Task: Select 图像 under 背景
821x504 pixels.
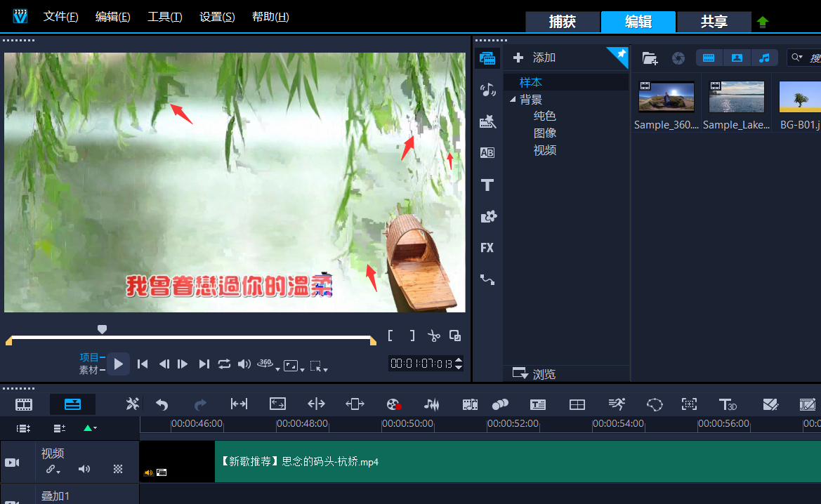Action: tap(544, 133)
